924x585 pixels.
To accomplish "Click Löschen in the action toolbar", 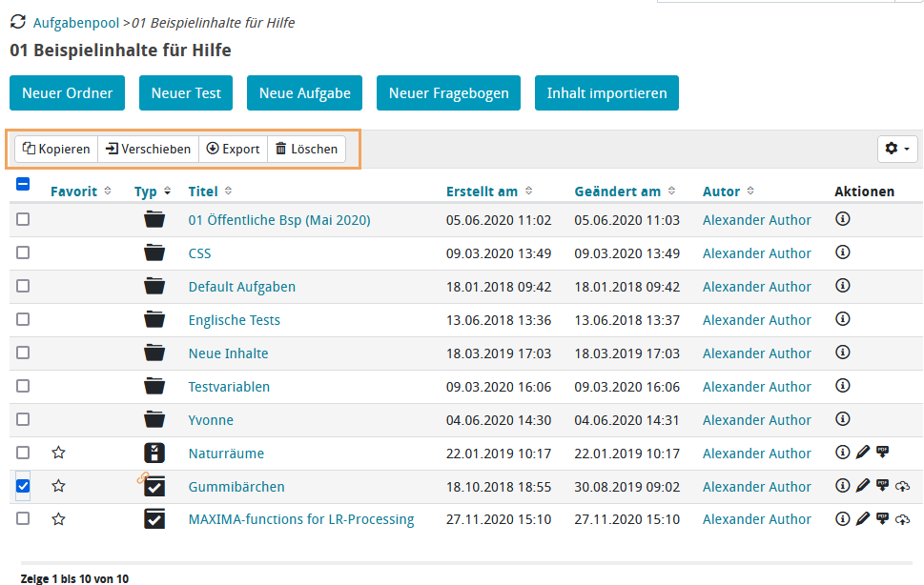I will 305,149.
